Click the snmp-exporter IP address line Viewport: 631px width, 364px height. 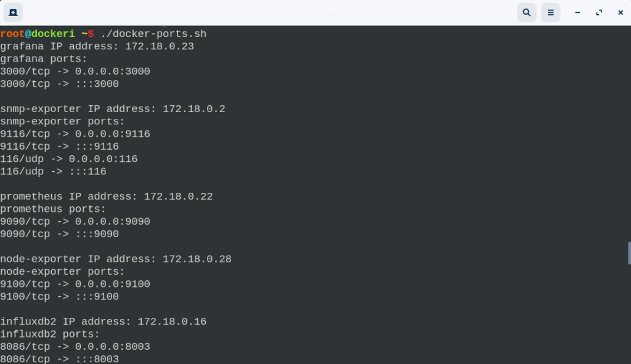(x=113, y=109)
